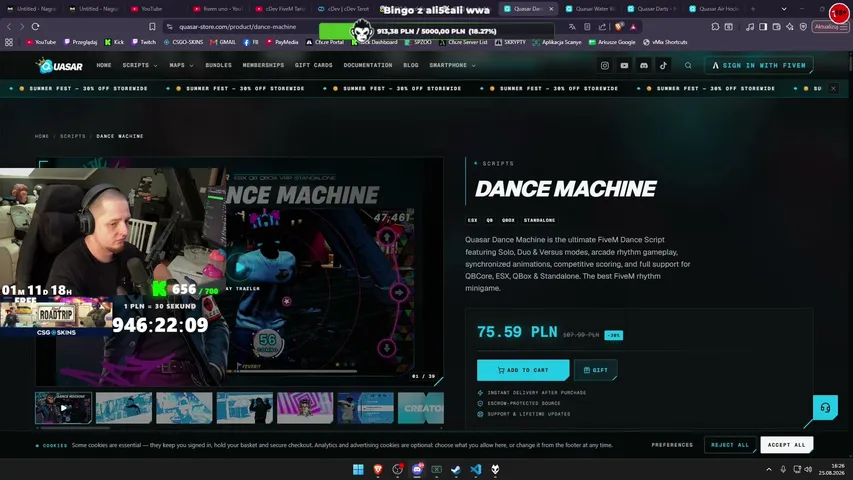Open Visual Studio Code from the taskbar

475,469
